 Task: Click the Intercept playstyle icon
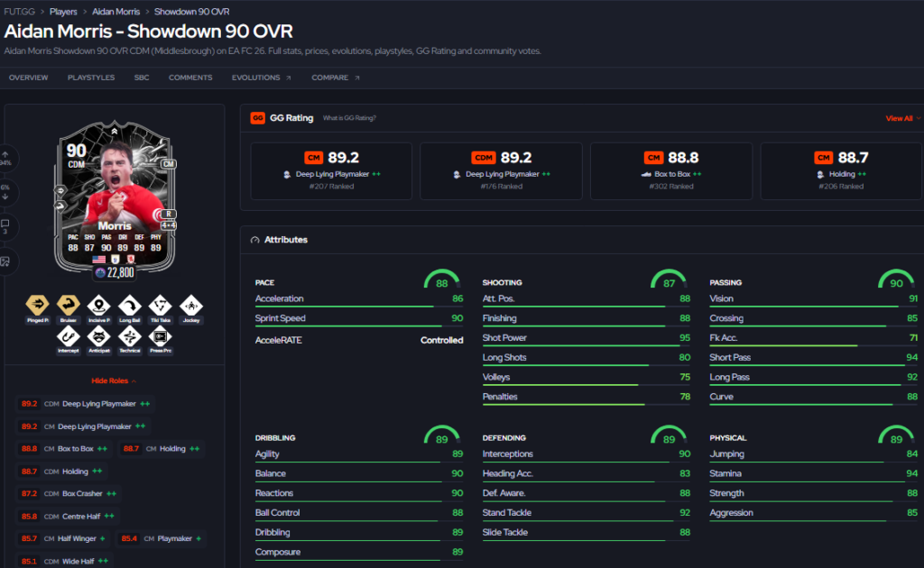click(x=68, y=336)
